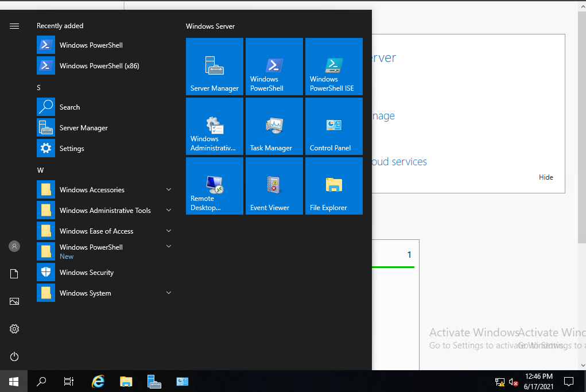Click the muted volume tray icon

tap(514, 382)
